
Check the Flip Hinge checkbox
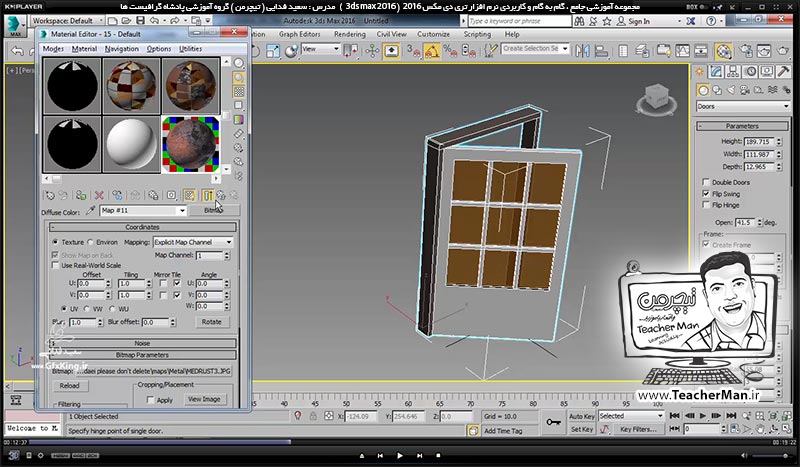(706, 205)
